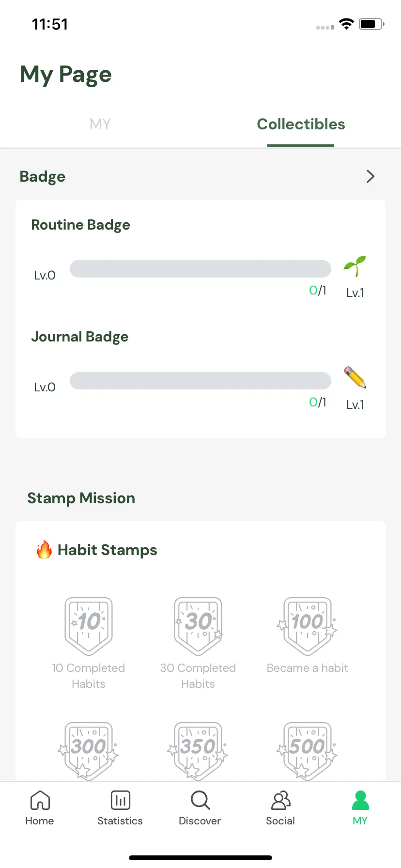Click the Journal Badge progress bar
The width and height of the screenshot is (401, 868).
point(200,381)
